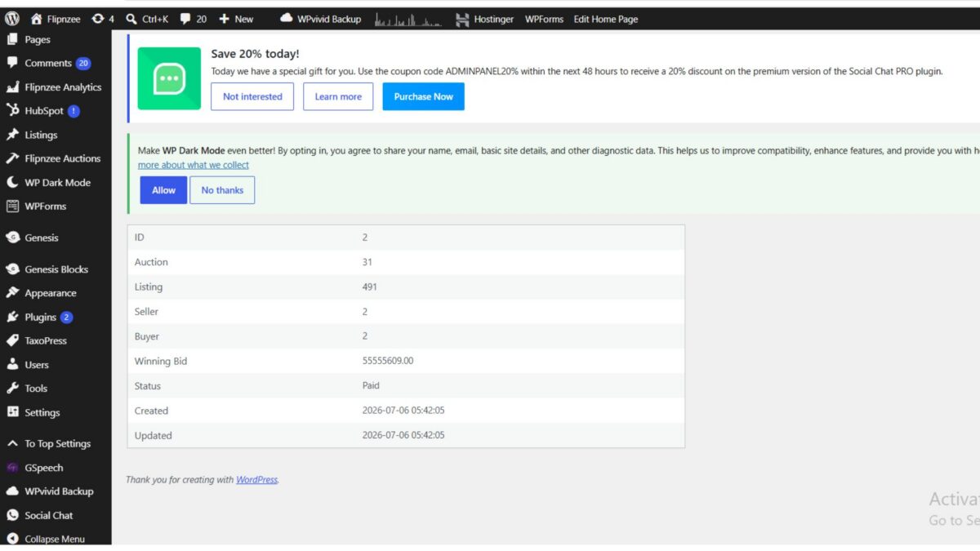Select the Listing value 491
The image size is (980, 551).
(x=370, y=287)
